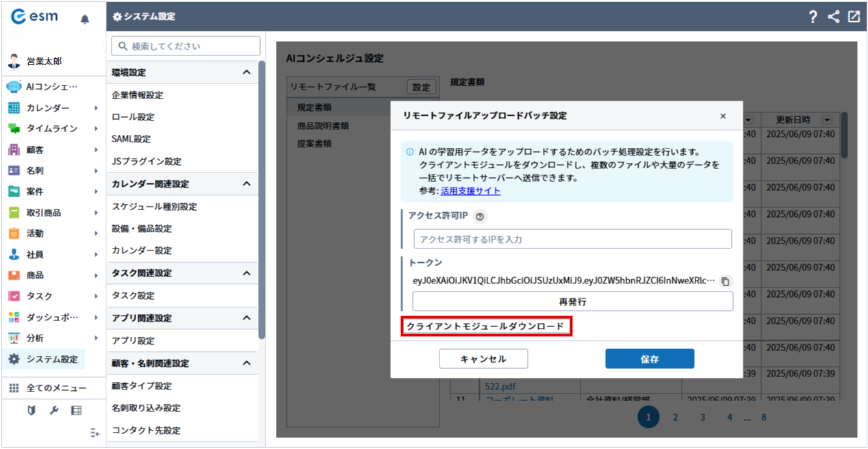
Task: Copy the token with copy icon
Action: [x=726, y=281]
